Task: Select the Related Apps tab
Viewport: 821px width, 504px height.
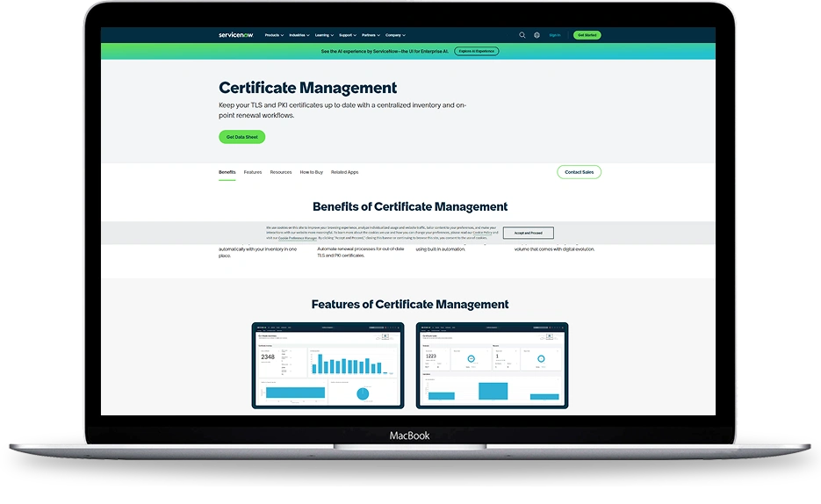Action: pyautogui.click(x=344, y=172)
